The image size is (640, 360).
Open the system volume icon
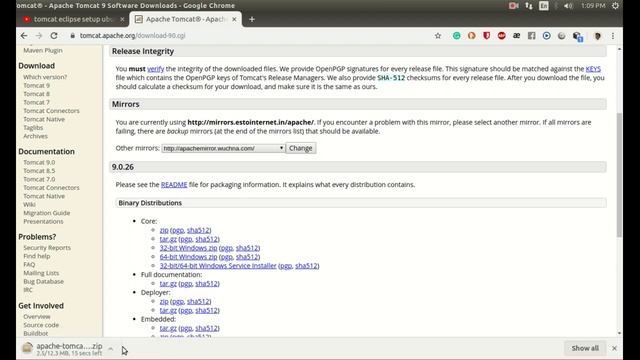click(x=568, y=6)
